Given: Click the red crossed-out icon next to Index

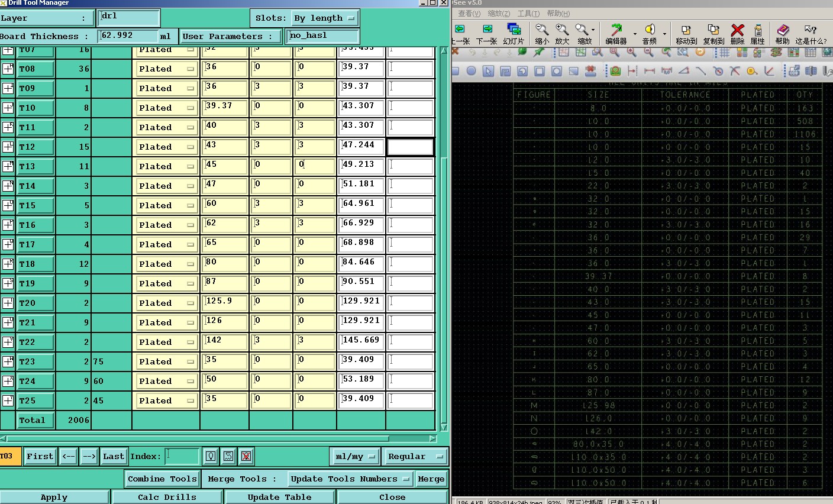Looking at the screenshot, I should point(246,456).
